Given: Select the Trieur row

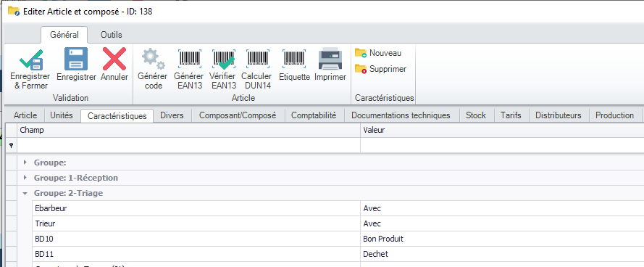Looking at the screenshot, I should pyautogui.click(x=338, y=223).
